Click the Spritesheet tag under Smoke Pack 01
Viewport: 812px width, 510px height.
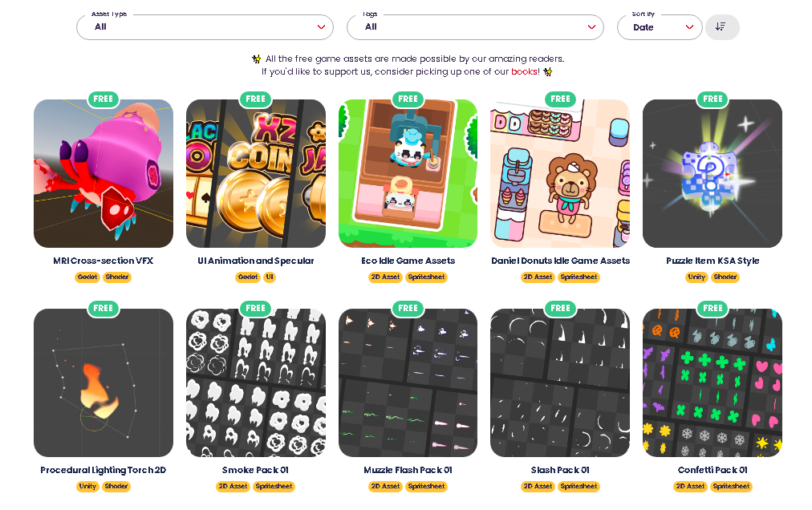(274, 486)
